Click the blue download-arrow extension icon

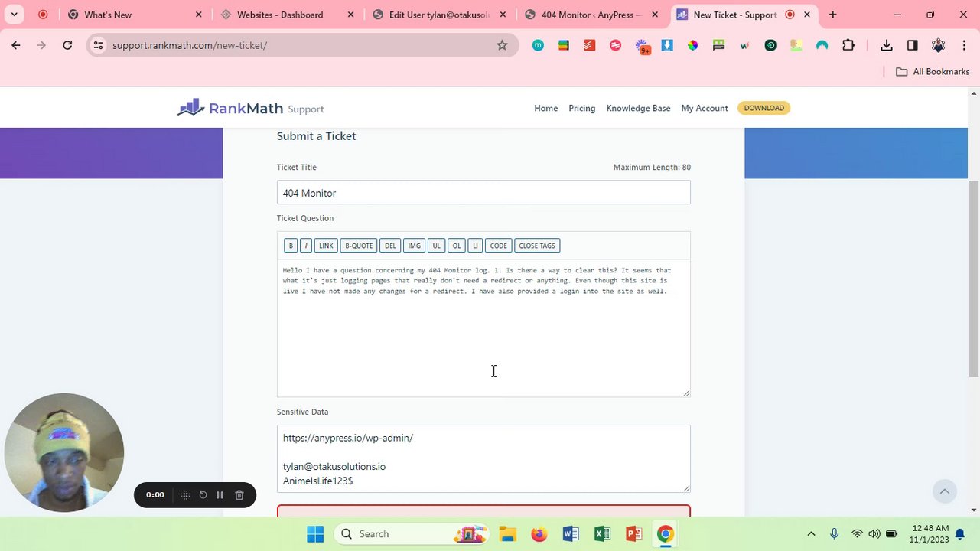667,45
